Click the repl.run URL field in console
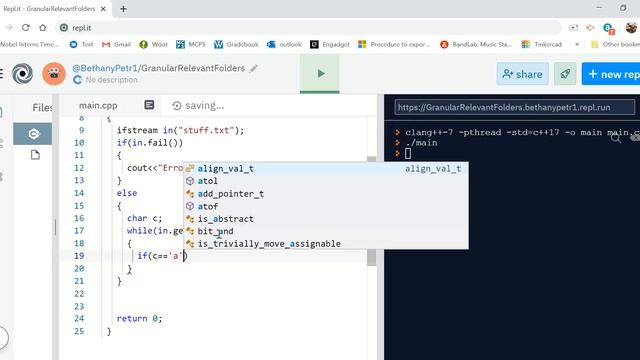The height and width of the screenshot is (360, 640). (x=514, y=107)
